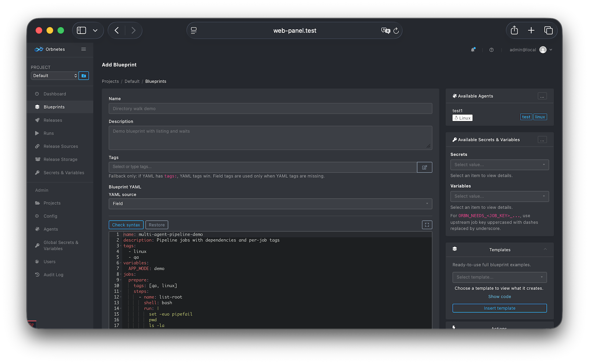
Task: Toggle the linux tag on agent test1
Action: (x=540, y=117)
